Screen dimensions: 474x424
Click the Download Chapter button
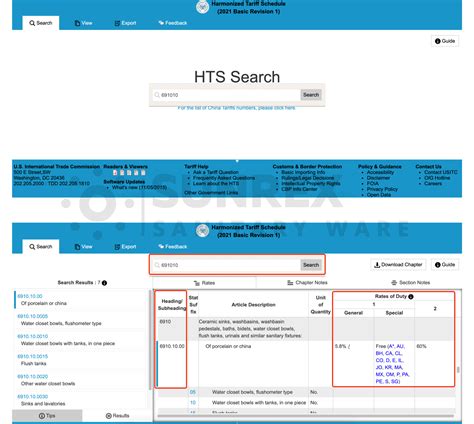[x=398, y=265]
